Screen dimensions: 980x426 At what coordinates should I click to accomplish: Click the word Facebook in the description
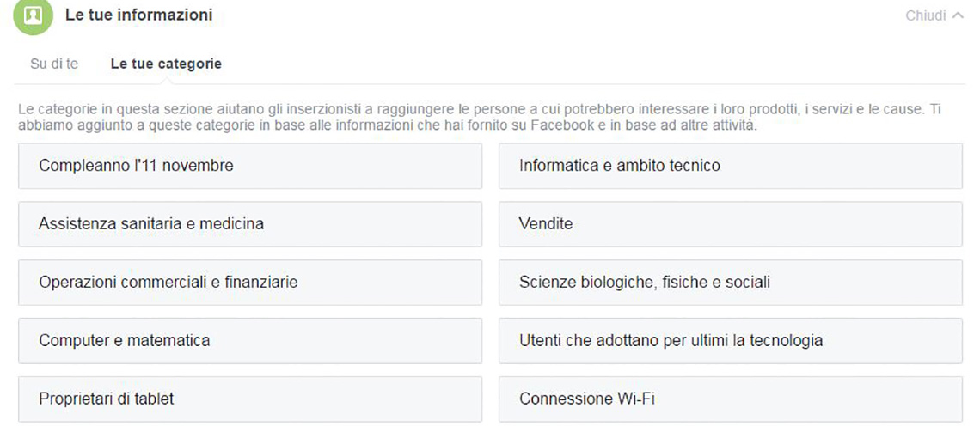click(560, 125)
